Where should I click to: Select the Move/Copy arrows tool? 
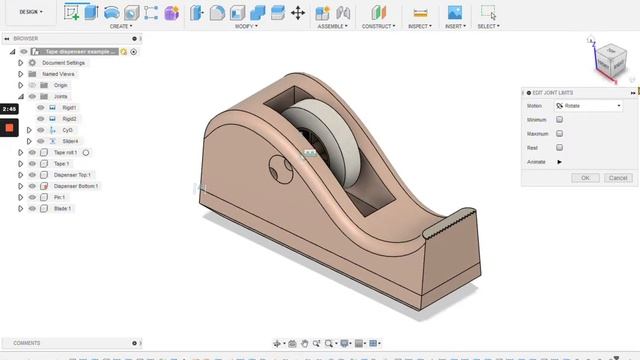[298, 13]
